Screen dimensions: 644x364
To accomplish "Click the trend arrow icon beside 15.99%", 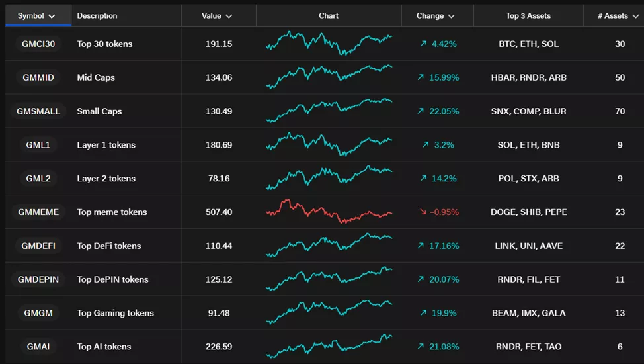I will coord(421,77).
